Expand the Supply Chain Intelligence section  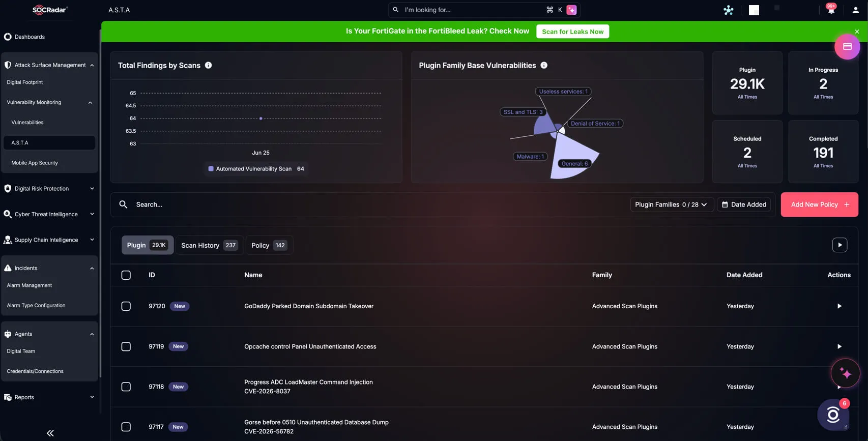point(92,240)
